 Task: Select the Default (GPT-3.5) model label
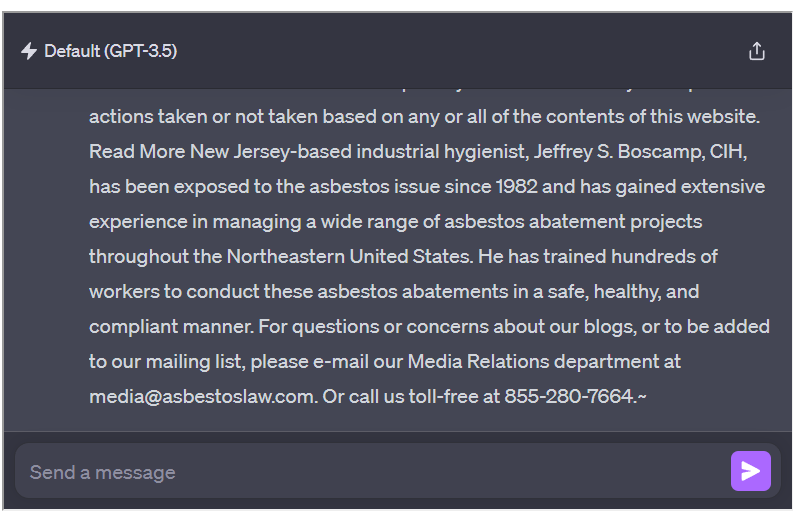point(111,51)
